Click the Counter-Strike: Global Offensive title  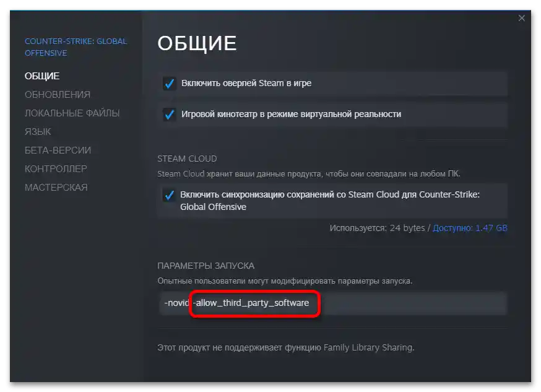[76, 47]
